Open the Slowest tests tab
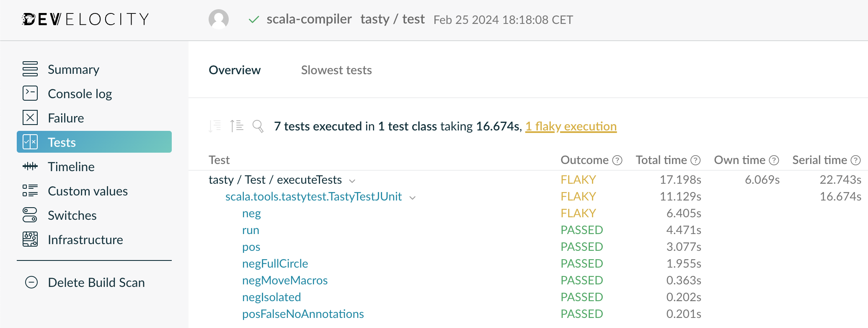Image resolution: width=868 pixels, height=328 pixels. [x=336, y=70]
